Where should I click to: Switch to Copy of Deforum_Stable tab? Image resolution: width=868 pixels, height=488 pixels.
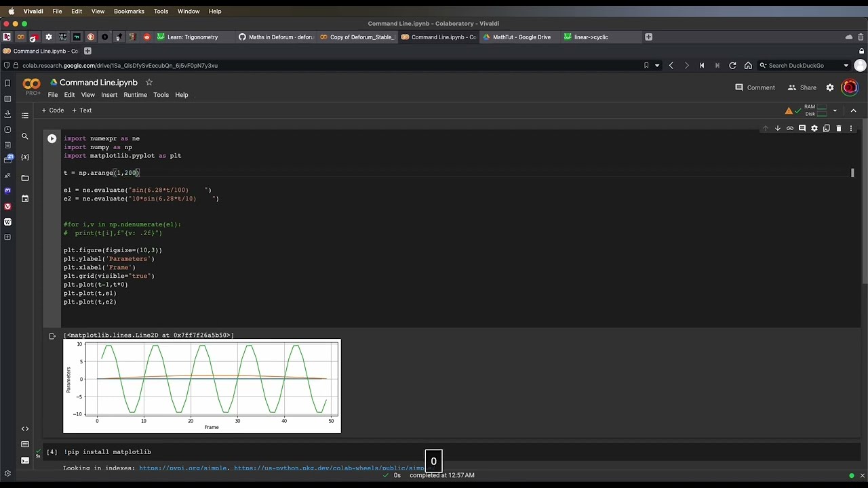click(357, 37)
